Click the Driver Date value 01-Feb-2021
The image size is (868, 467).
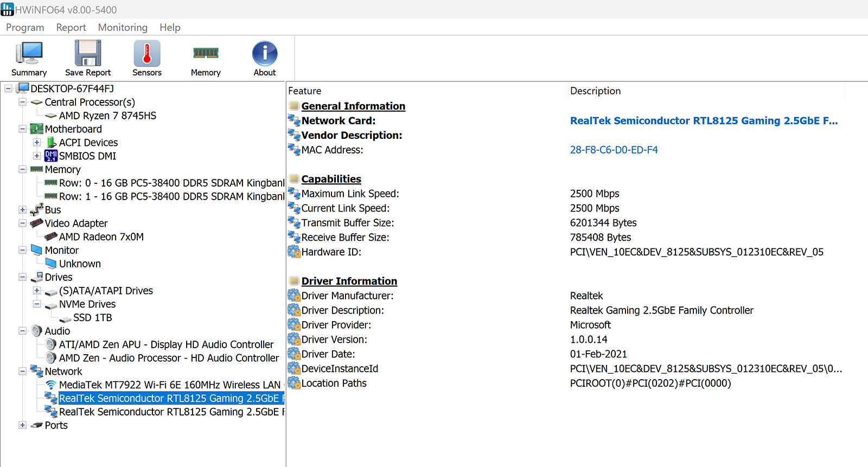(x=598, y=354)
